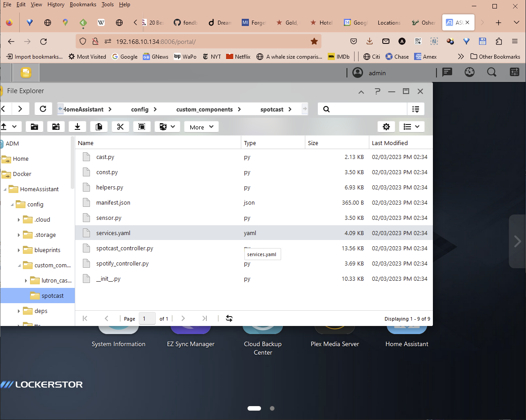Image resolution: width=526 pixels, height=420 pixels.
Task: Collapse the config tree node
Action: point(12,205)
